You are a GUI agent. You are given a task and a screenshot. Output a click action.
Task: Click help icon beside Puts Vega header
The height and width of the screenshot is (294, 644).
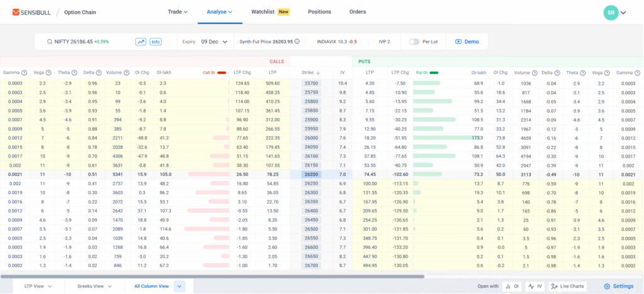click(x=607, y=73)
